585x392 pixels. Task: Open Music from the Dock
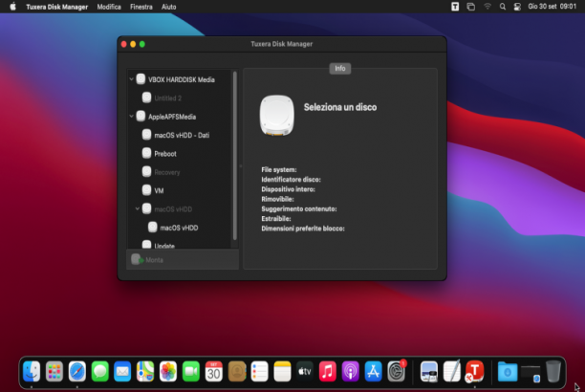(328, 372)
